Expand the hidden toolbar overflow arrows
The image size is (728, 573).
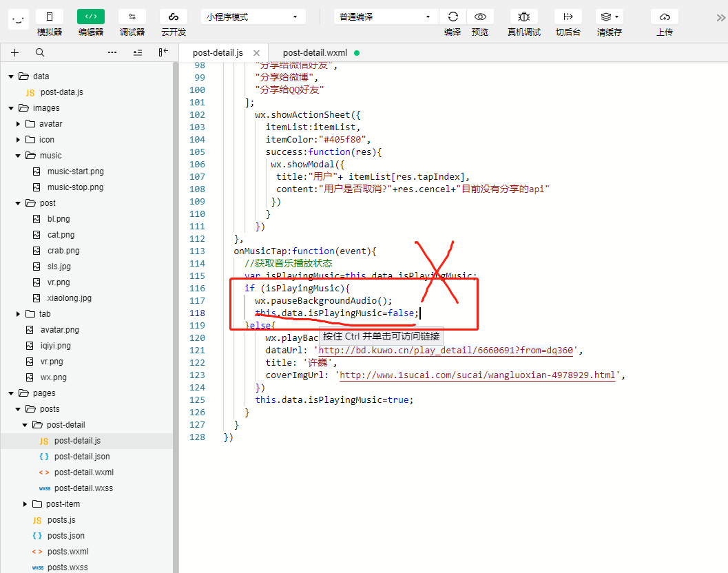(x=720, y=18)
